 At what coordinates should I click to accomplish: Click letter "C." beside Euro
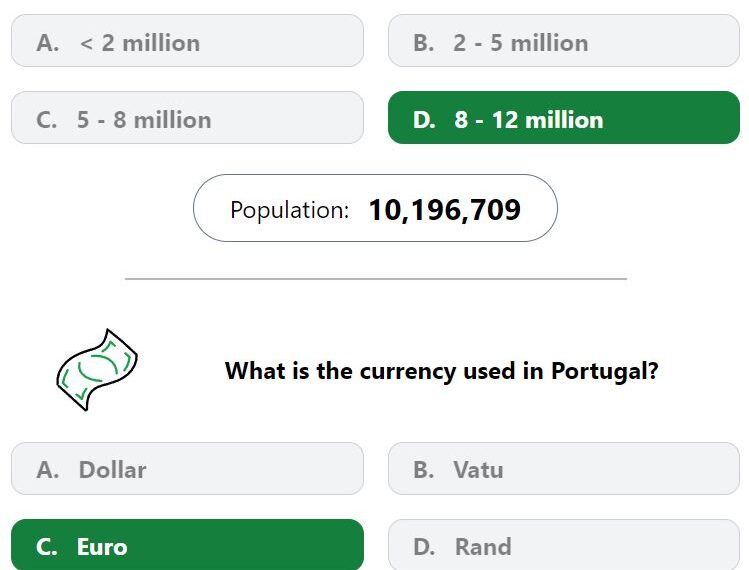(x=47, y=547)
